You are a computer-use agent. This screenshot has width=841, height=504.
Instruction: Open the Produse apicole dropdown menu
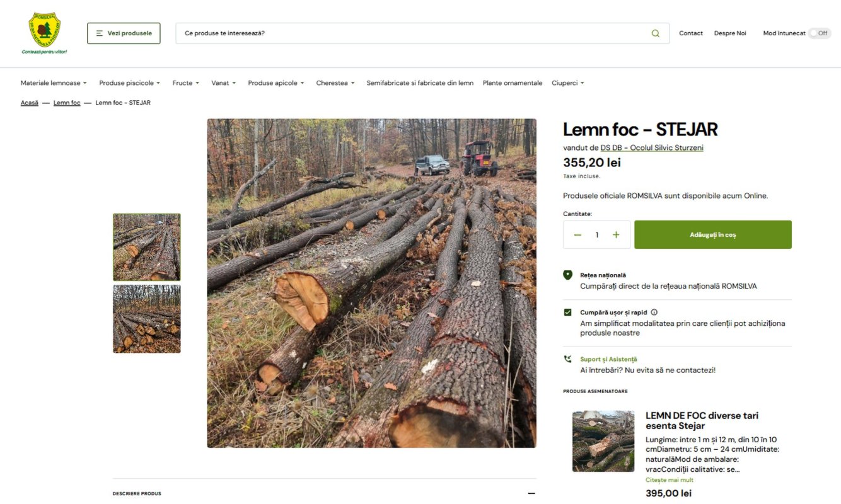click(276, 83)
